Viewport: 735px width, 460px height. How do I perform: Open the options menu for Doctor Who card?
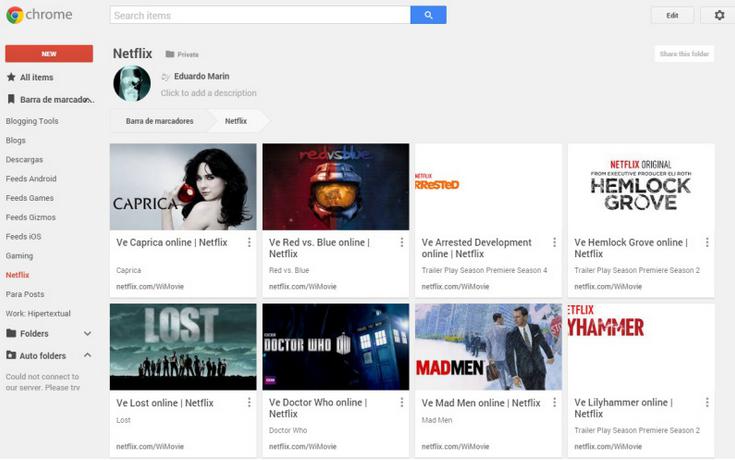click(402, 402)
